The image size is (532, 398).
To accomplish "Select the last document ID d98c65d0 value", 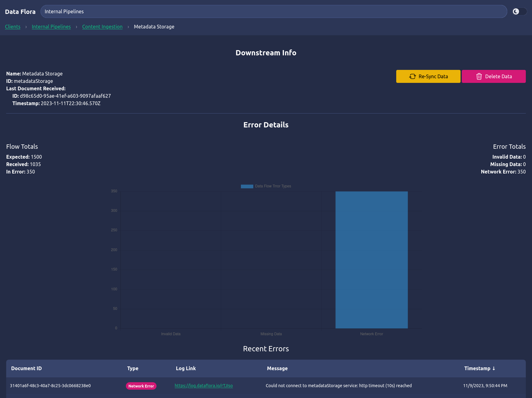I will 65,96.
